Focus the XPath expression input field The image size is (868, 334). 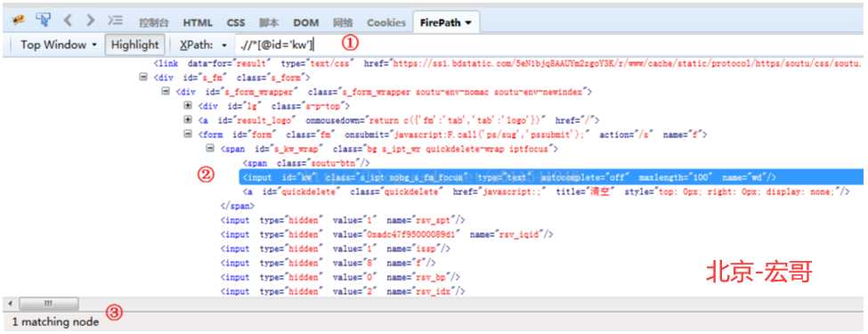[x=548, y=45]
